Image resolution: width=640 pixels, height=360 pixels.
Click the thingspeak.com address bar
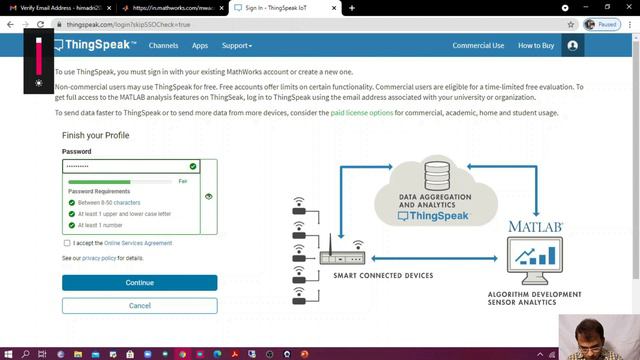coord(314,24)
